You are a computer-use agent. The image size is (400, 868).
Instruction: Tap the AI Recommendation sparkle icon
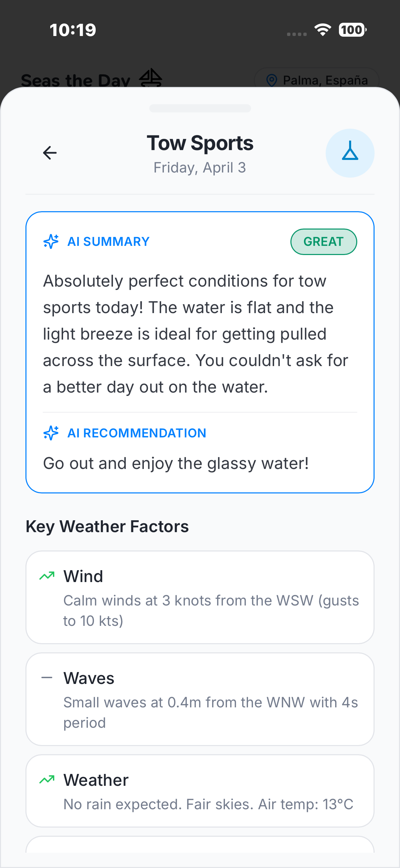coord(51,433)
